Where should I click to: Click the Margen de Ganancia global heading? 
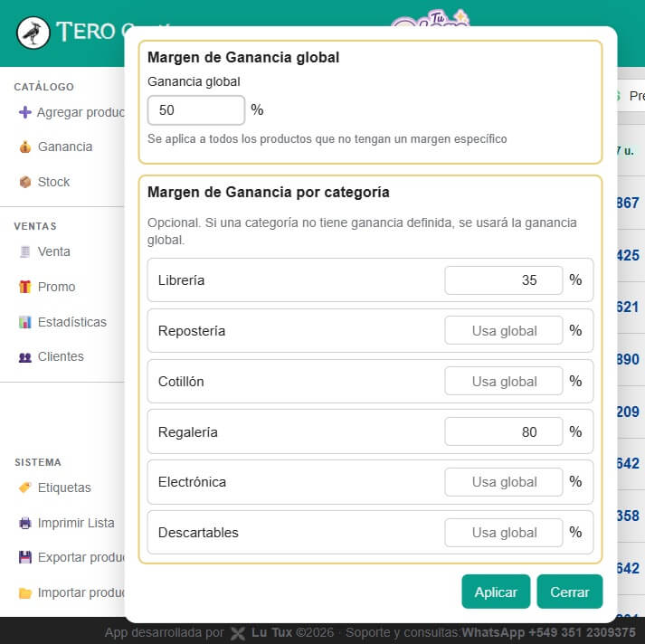click(x=243, y=57)
